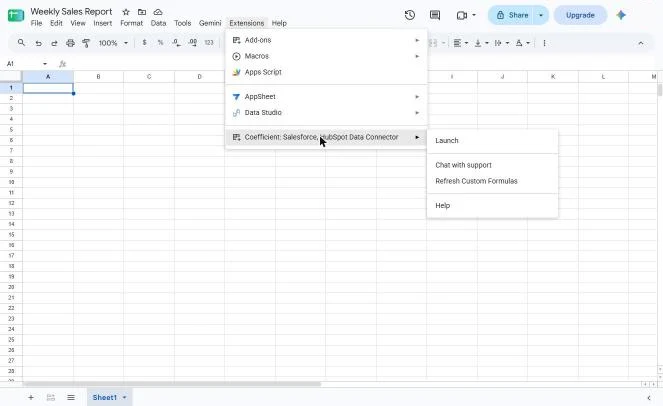Open the View menu

click(78, 23)
